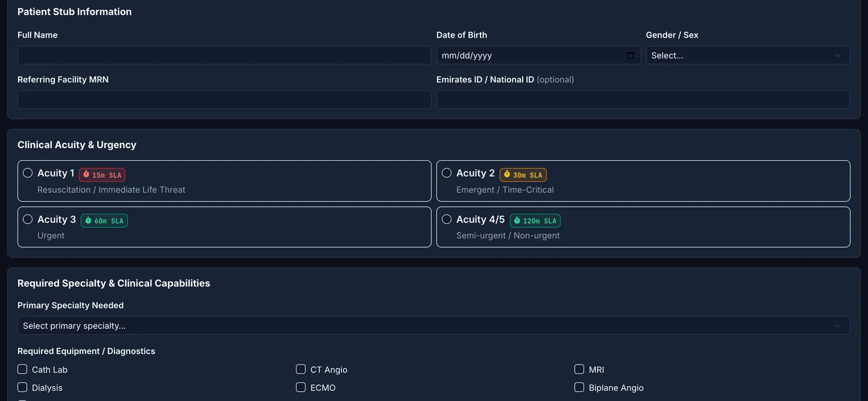
Task: Expand the Primary Specialty Needed dropdown
Action: tap(434, 326)
